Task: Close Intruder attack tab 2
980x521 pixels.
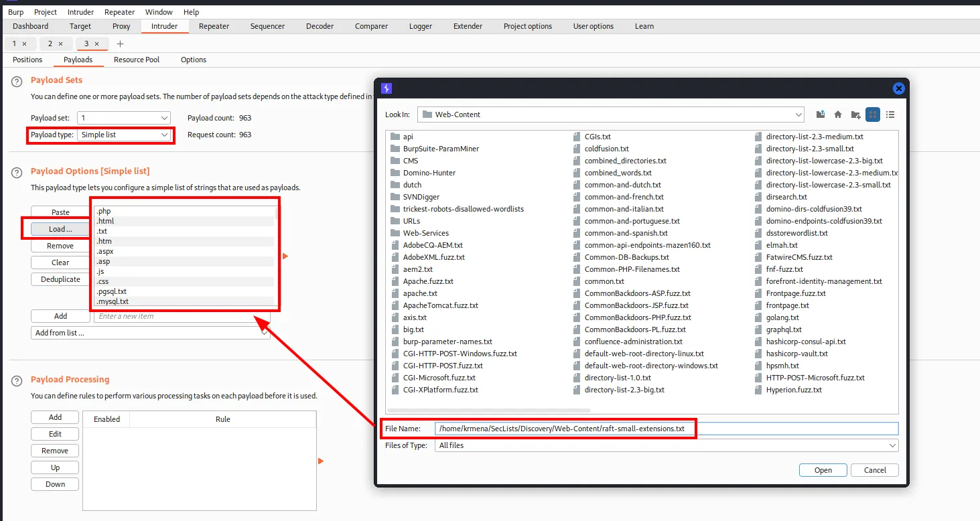Action: (x=60, y=44)
